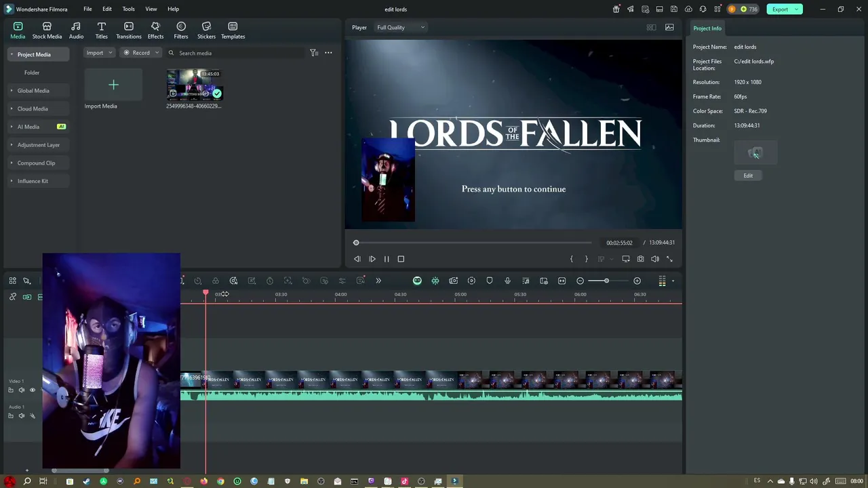The height and width of the screenshot is (488, 868).
Task: Toggle player snapshot view icon
Action: pyautogui.click(x=669, y=28)
